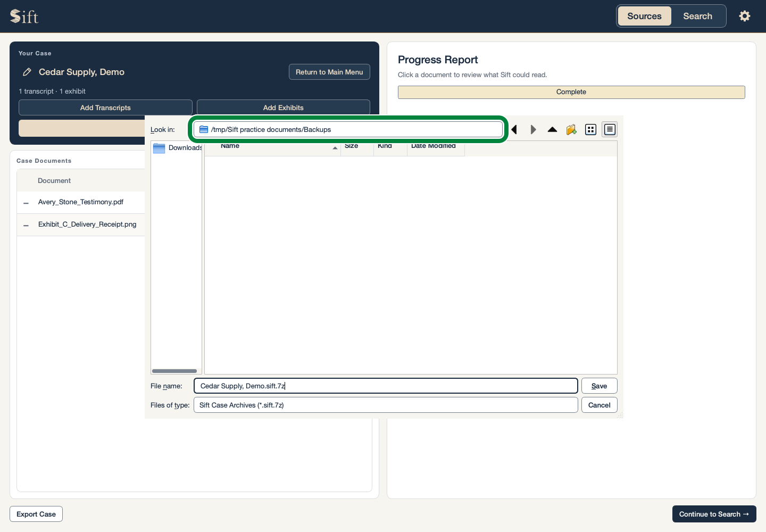
Task: Open the settings gear icon
Action: (745, 16)
